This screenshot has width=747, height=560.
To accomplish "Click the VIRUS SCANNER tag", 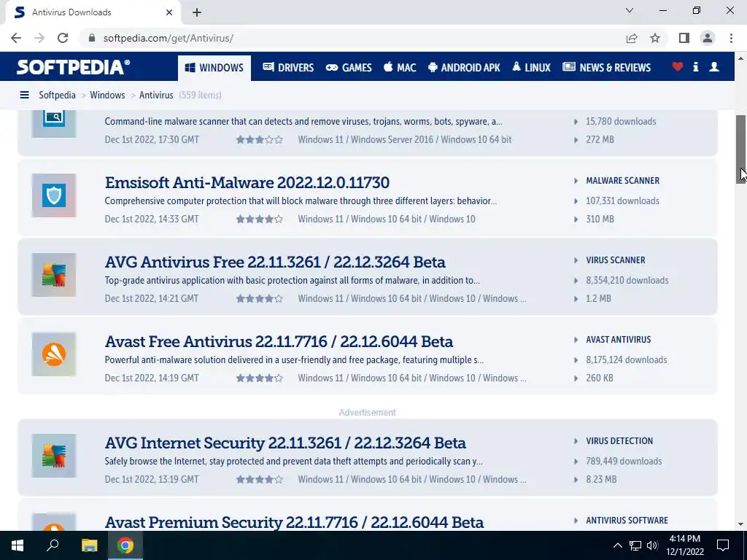I will [x=616, y=260].
